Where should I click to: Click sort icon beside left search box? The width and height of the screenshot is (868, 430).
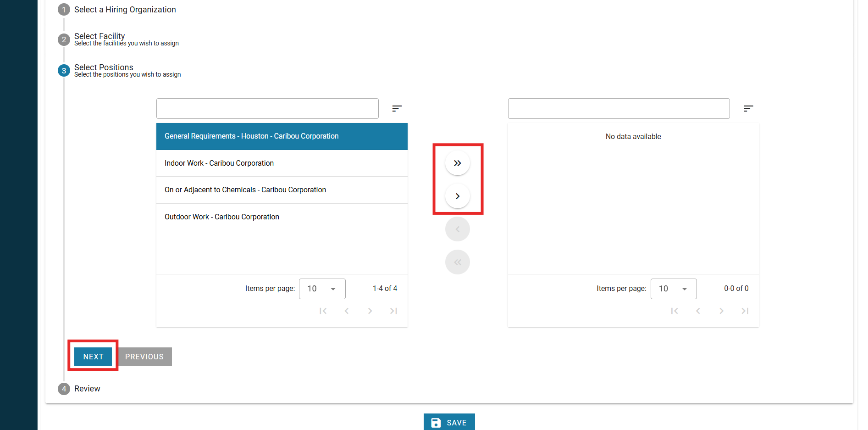point(397,109)
